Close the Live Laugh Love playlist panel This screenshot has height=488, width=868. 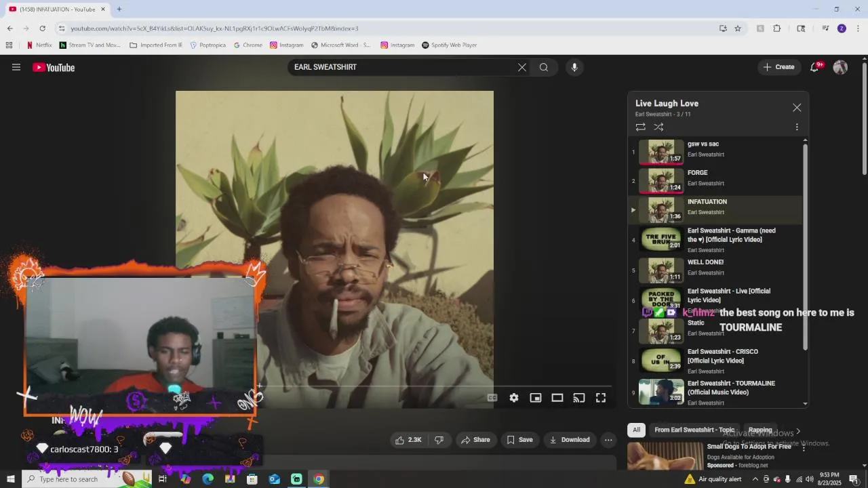point(797,108)
